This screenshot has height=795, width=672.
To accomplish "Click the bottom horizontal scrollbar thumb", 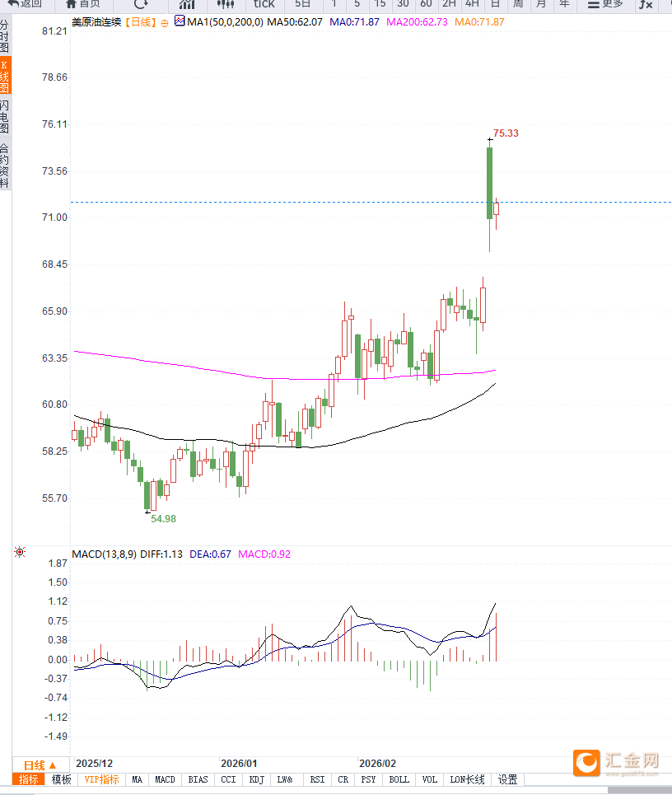I will (640, 790).
